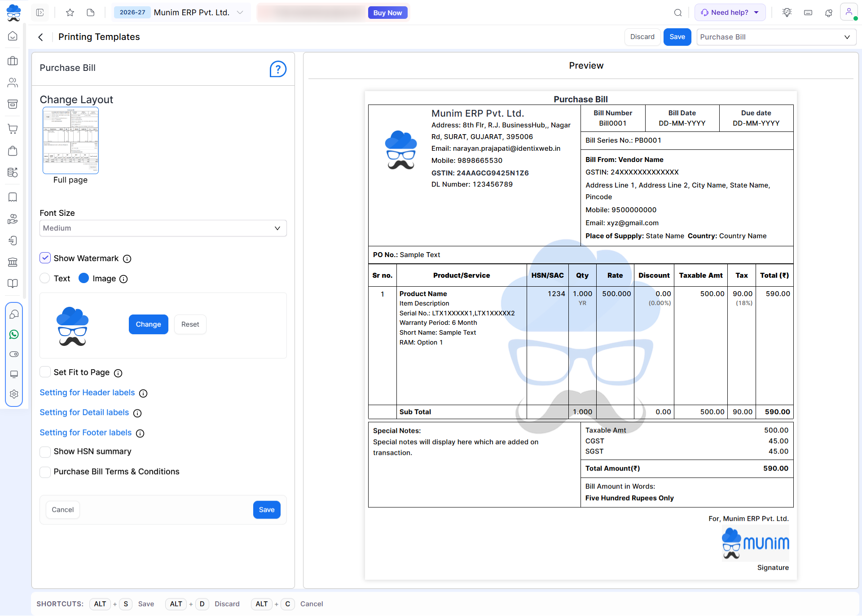The image size is (862, 616).
Task: Click the company logo in bill preview header
Action: pyautogui.click(x=401, y=150)
